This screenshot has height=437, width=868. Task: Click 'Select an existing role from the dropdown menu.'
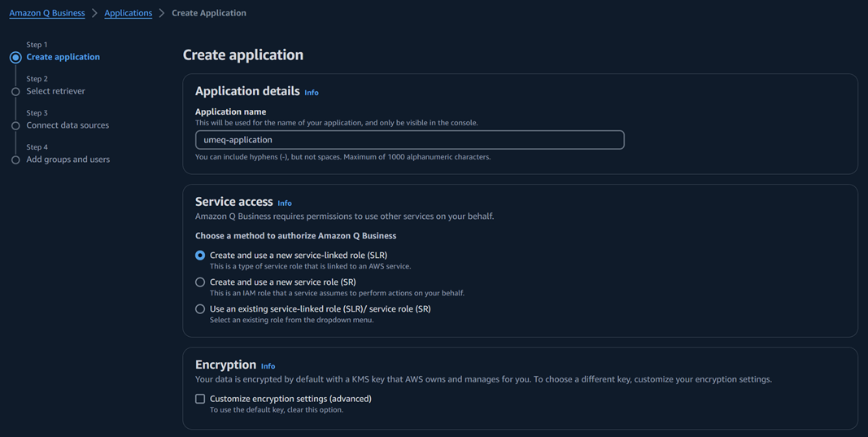pos(292,320)
